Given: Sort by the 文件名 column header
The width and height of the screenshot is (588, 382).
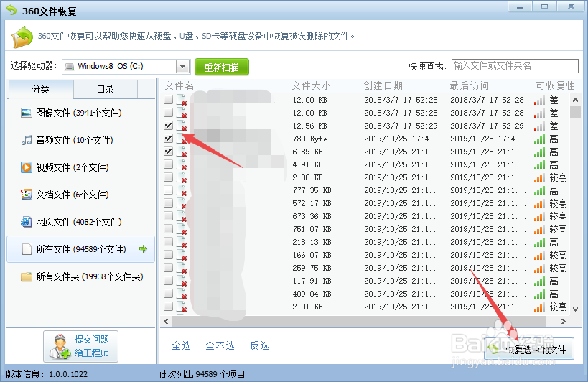Looking at the screenshot, I should (179, 86).
